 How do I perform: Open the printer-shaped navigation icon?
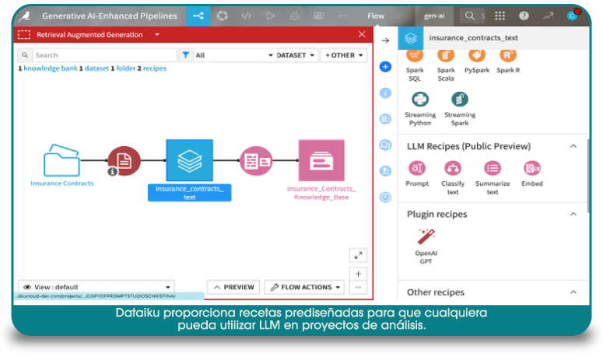[295, 16]
